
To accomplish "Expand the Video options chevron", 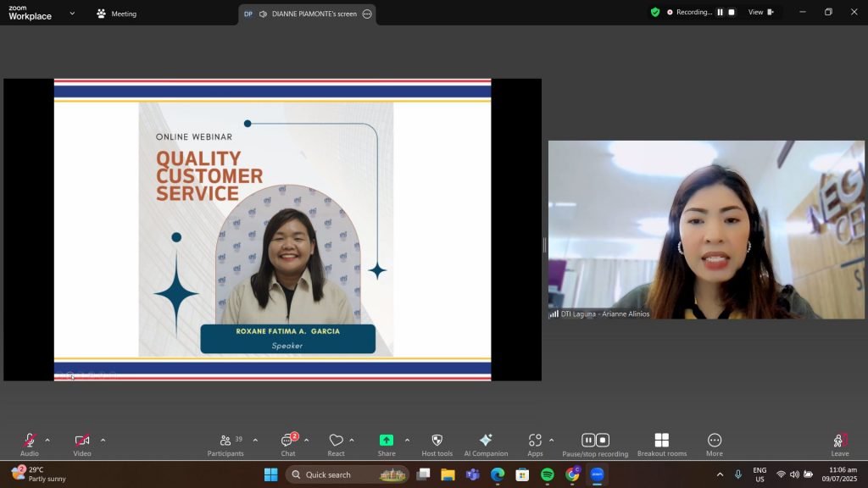I will click(103, 440).
